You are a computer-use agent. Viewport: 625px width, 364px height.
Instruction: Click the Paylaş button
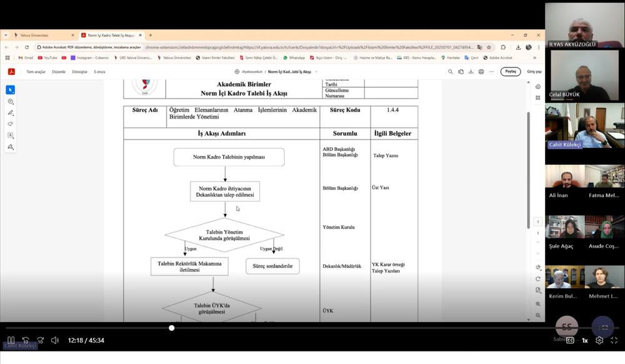point(511,72)
